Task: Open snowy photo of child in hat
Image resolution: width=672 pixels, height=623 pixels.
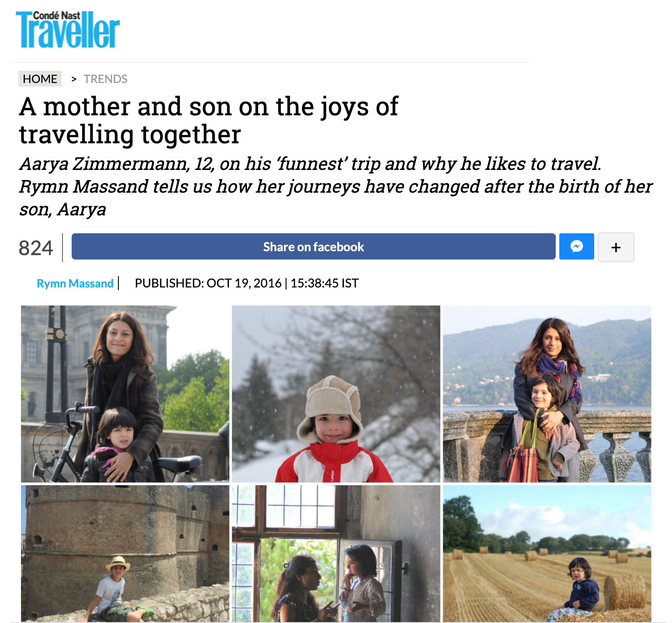Action: click(x=336, y=394)
